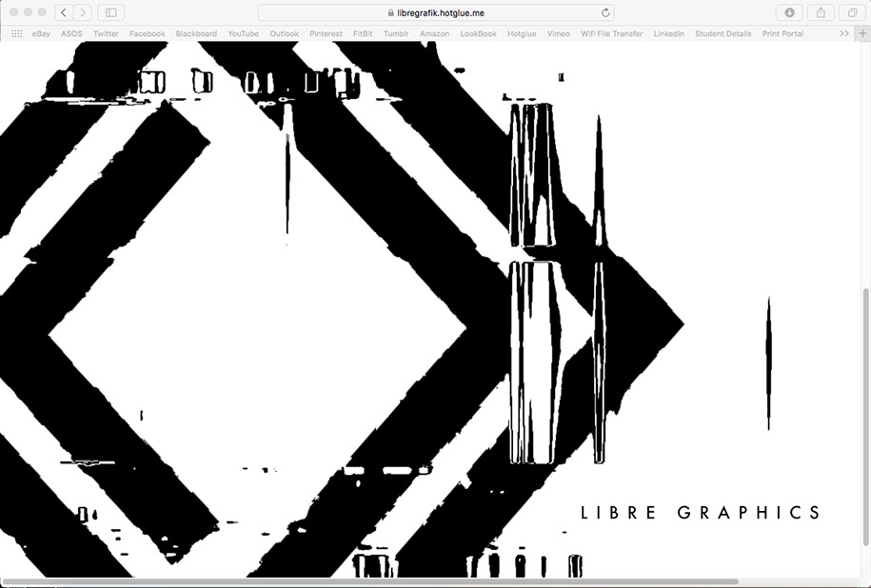Screen dimensions: 871x588
Task: Open the YouTube bookmark
Action: coord(243,33)
